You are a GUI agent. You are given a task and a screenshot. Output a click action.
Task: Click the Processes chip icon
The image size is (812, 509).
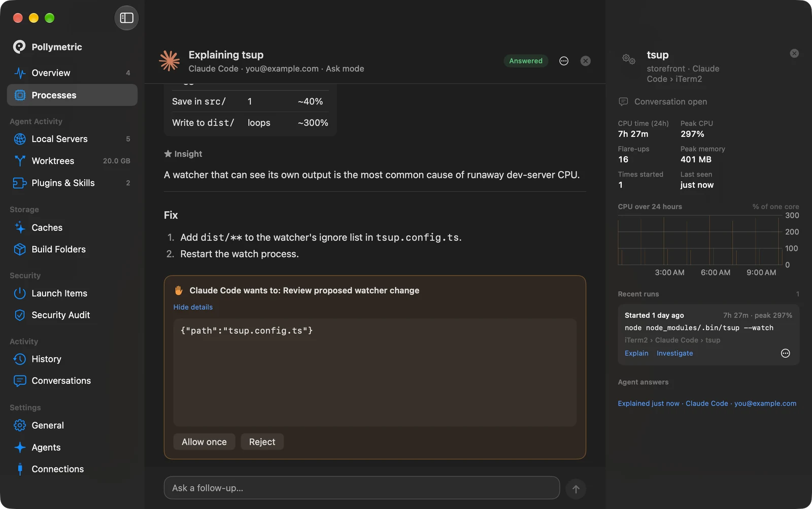20,95
